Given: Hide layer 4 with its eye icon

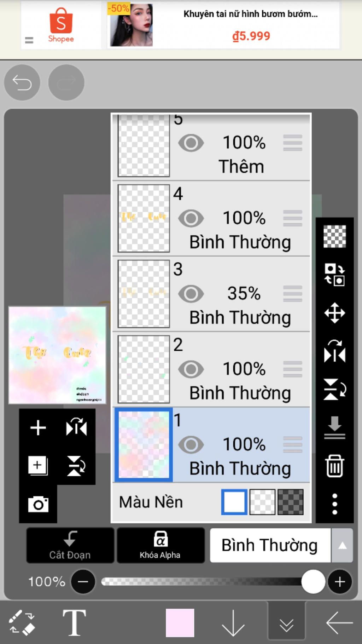Looking at the screenshot, I should point(191,218).
